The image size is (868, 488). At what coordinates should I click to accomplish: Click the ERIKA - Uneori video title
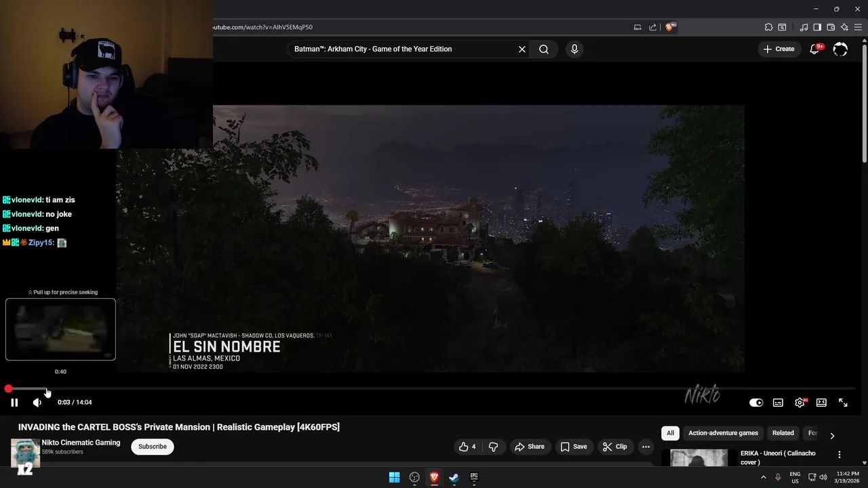778,457
